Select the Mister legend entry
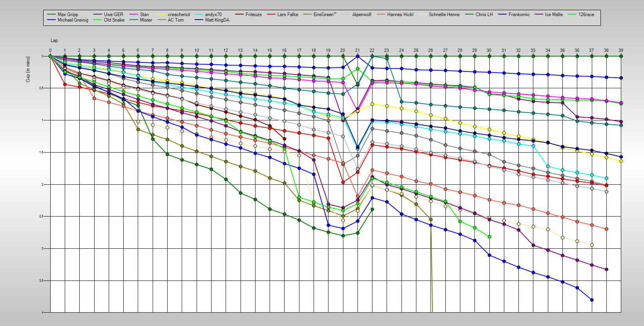 (x=146, y=20)
